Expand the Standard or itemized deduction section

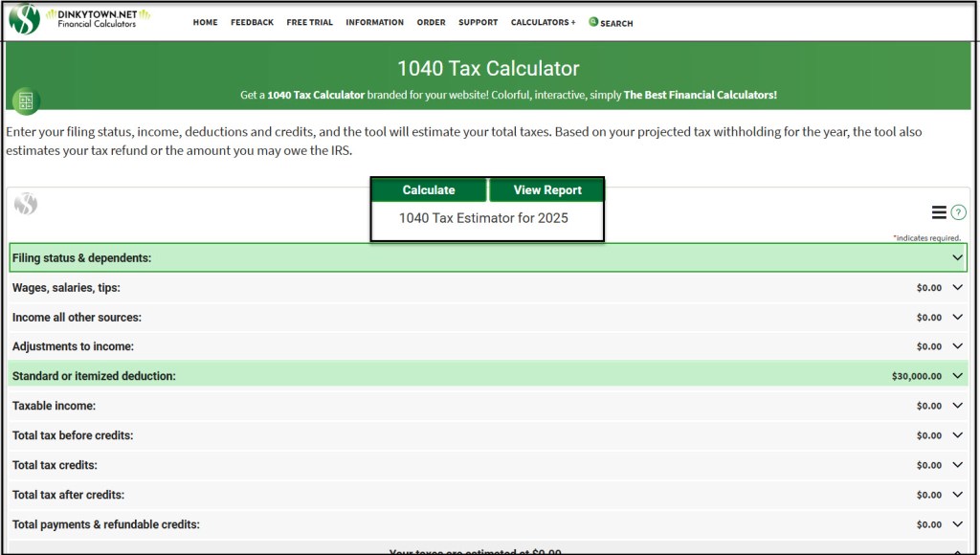click(x=957, y=376)
